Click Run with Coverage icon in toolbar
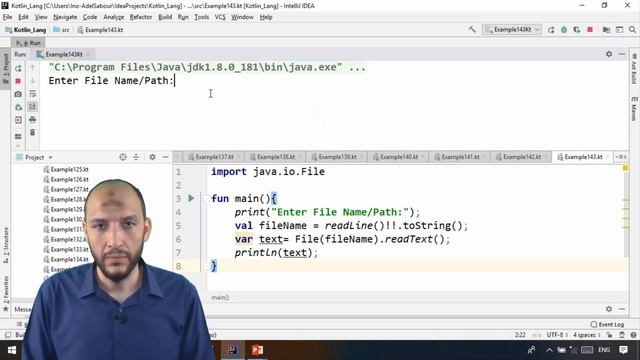 click(x=577, y=30)
